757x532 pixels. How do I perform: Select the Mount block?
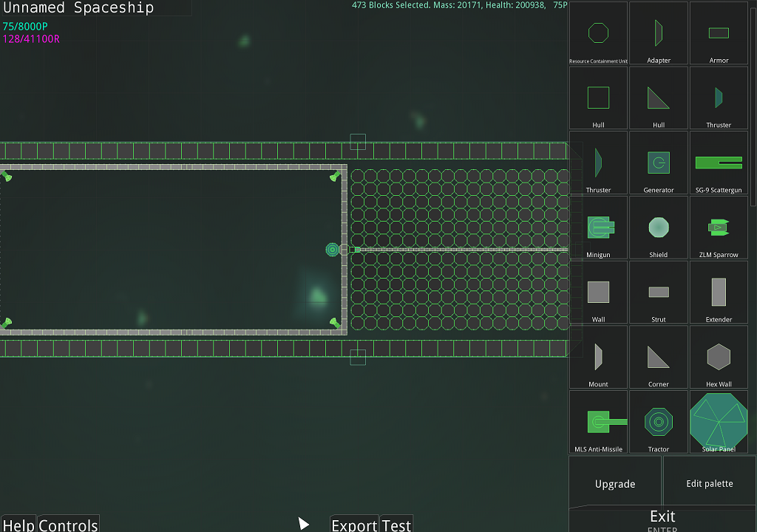coord(598,357)
